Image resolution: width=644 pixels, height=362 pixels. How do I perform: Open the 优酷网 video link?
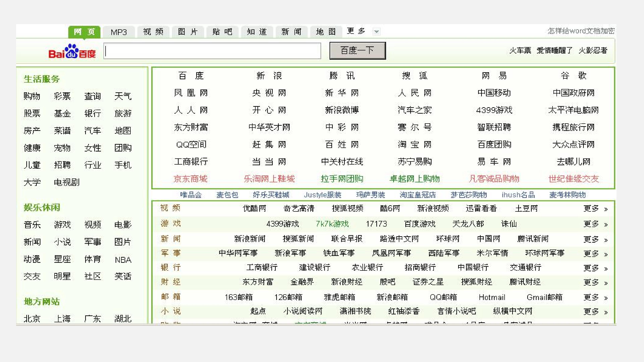coord(255,208)
